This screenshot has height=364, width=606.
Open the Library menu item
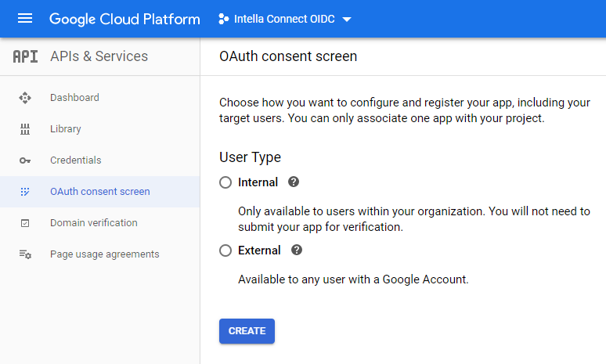(66, 129)
